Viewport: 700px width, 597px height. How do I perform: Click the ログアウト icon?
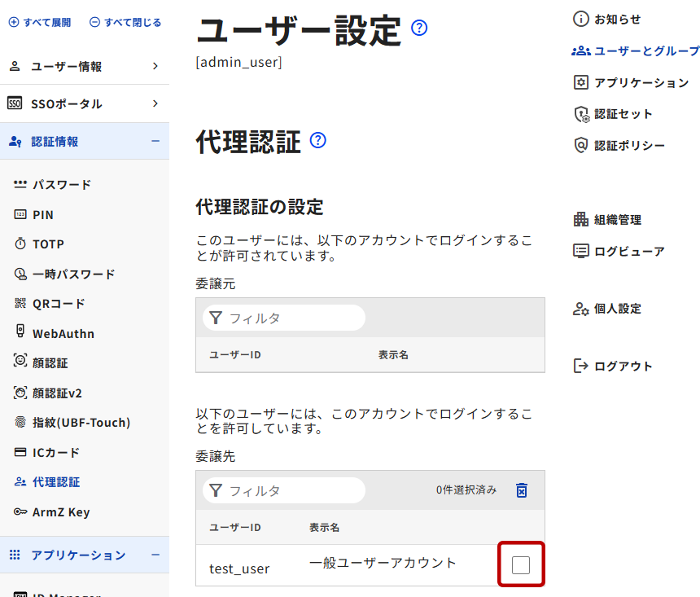(580, 366)
